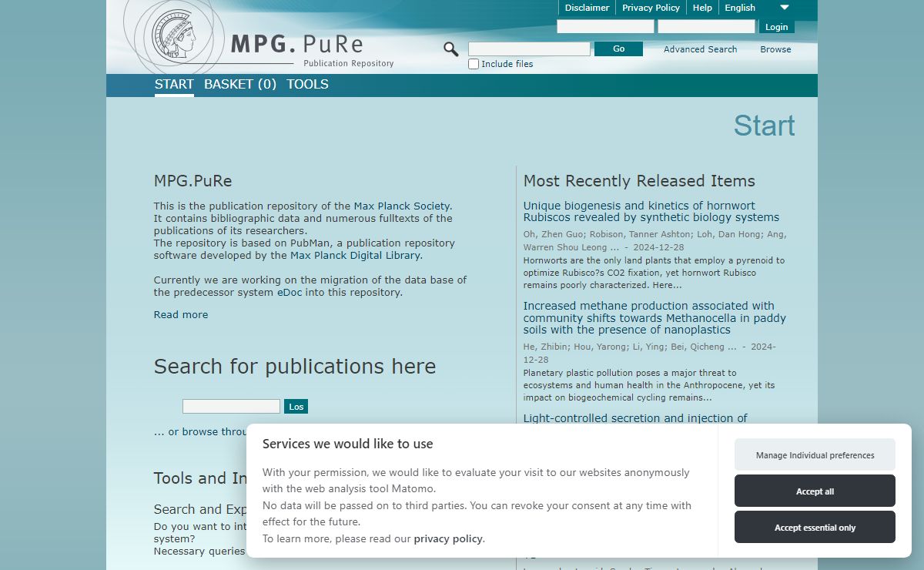Focus the username login field
Screen dimensions: 924x570
click(605, 27)
